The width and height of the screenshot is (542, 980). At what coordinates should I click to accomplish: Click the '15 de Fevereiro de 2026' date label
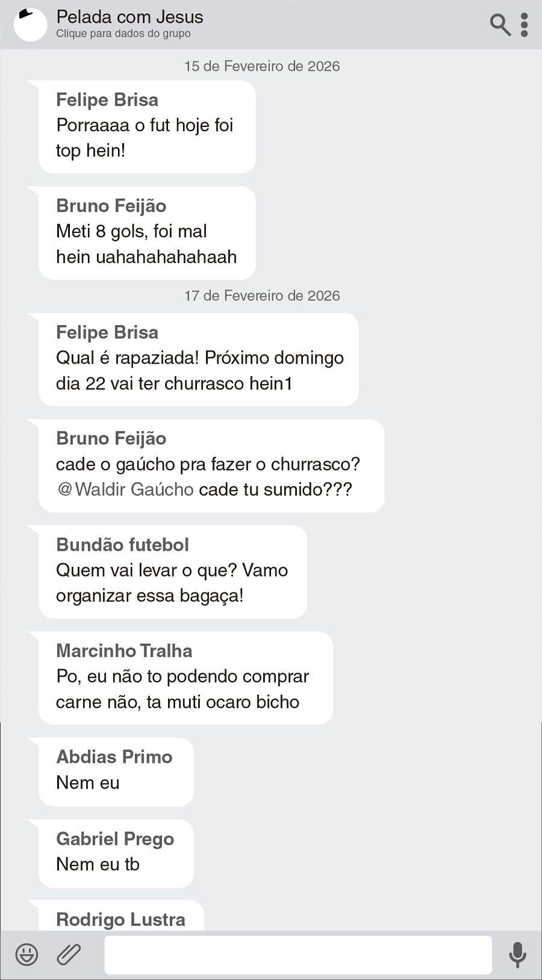tap(262, 66)
